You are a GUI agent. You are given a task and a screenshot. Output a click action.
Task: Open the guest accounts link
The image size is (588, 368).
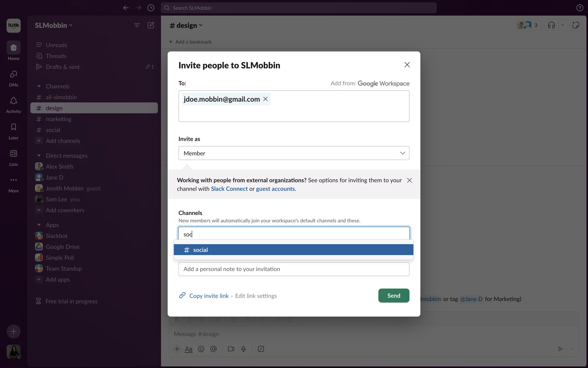coord(275,189)
